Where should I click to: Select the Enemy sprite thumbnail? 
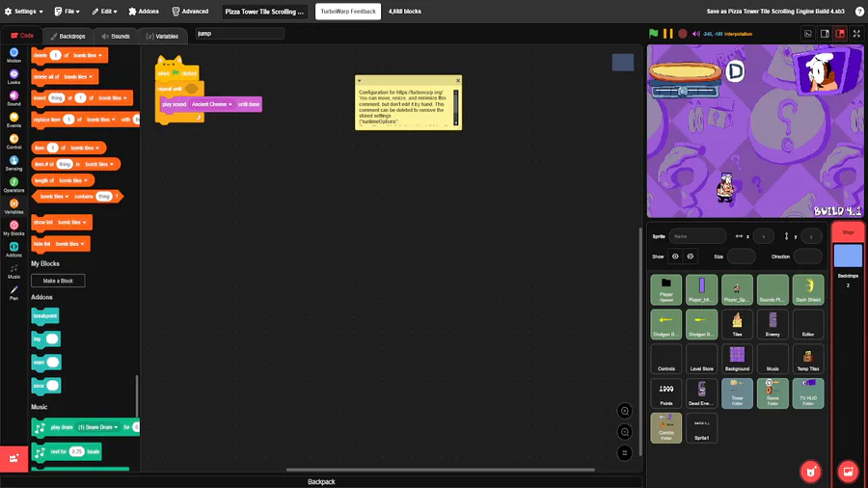[773, 324]
